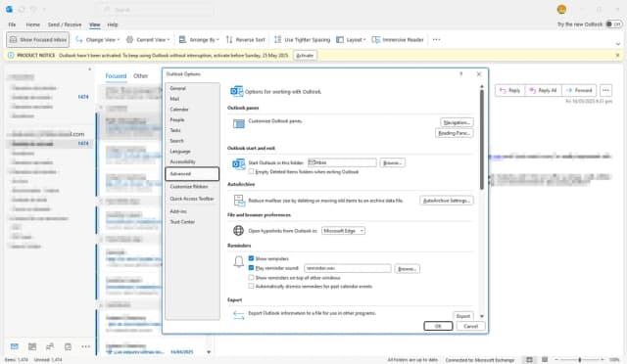Switch to the Send / Receive tab
This screenshot has height=364, width=627.
tap(65, 24)
